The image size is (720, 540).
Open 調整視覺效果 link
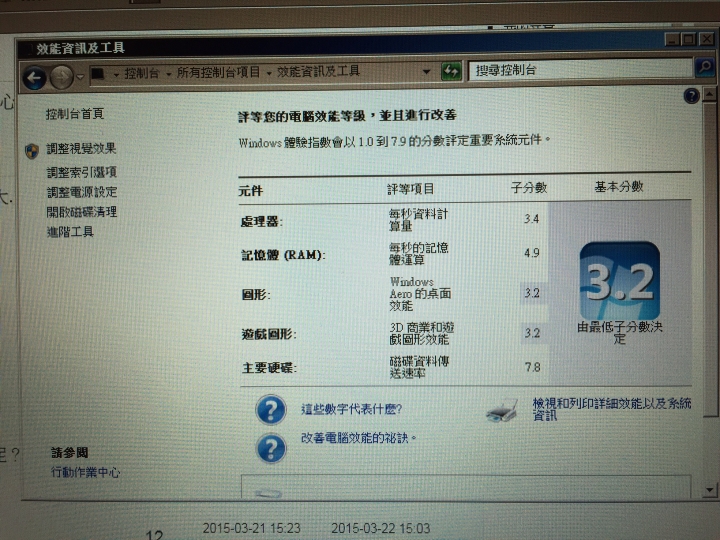click(x=81, y=149)
